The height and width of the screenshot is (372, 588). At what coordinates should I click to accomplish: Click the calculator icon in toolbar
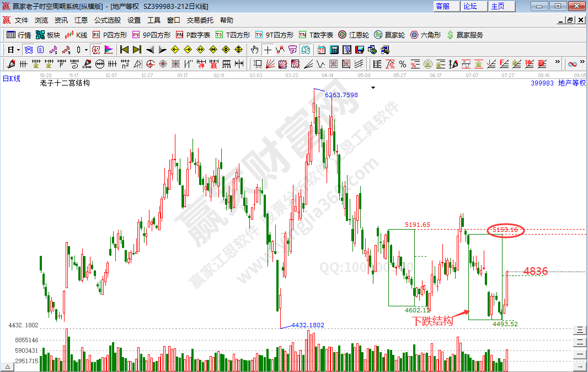[x=334, y=49]
